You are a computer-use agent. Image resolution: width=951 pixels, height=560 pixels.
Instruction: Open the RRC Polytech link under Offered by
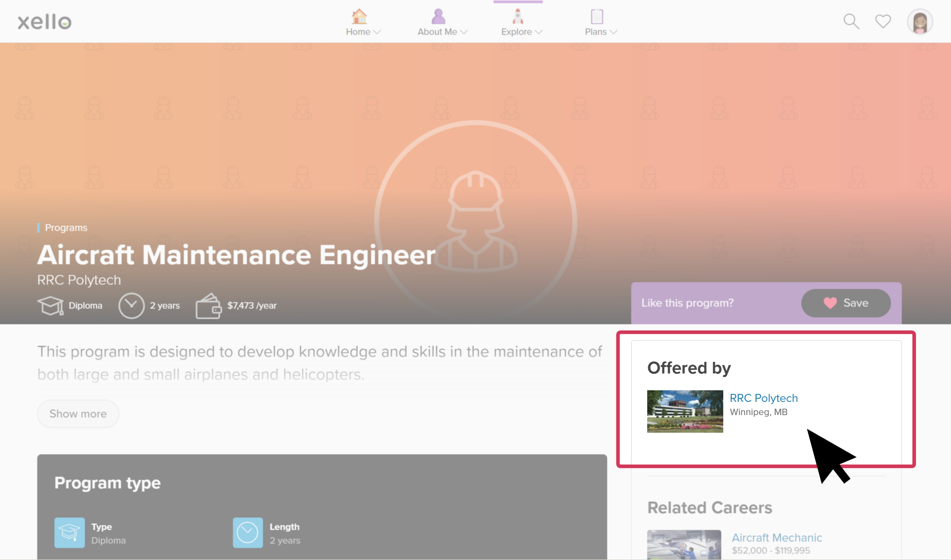tap(764, 398)
